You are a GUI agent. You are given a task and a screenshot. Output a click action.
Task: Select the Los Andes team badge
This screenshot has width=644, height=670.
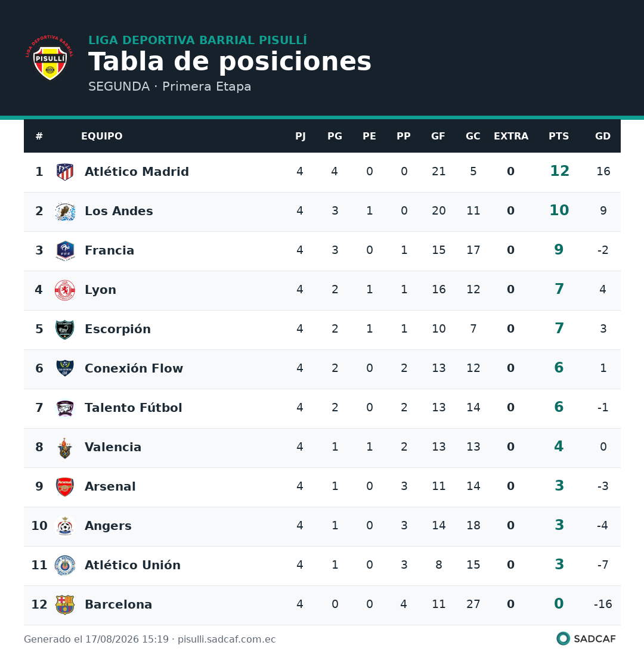65,211
